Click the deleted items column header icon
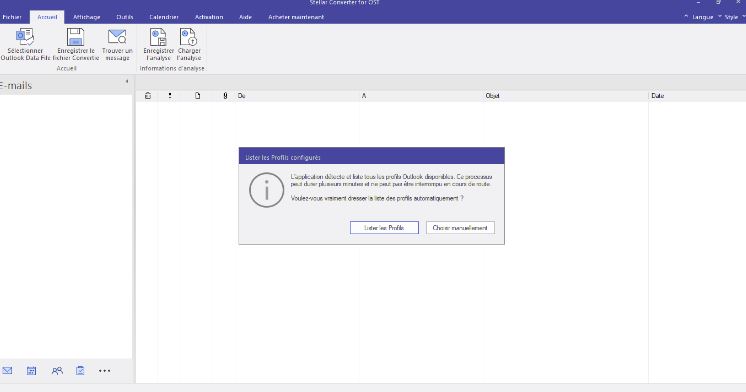The image size is (746, 392). [148, 96]
